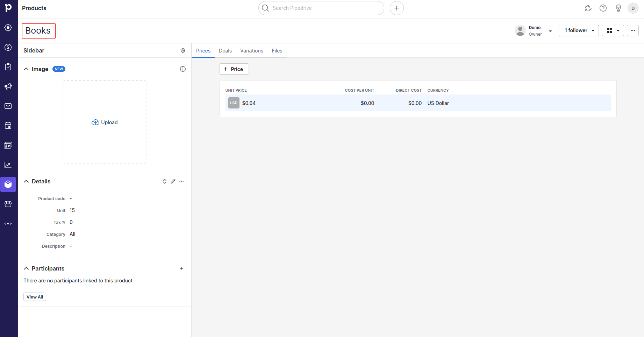Screen dimensions: 644x337
Task: Collapse the Participants section
Action: pyautogui.click(x=26, y=268)
